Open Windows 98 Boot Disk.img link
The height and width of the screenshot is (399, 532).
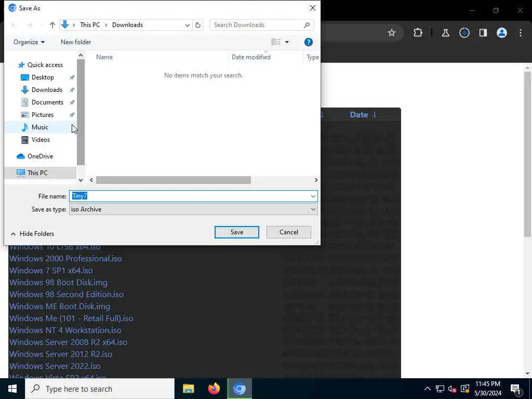click(x=58, y=282)
